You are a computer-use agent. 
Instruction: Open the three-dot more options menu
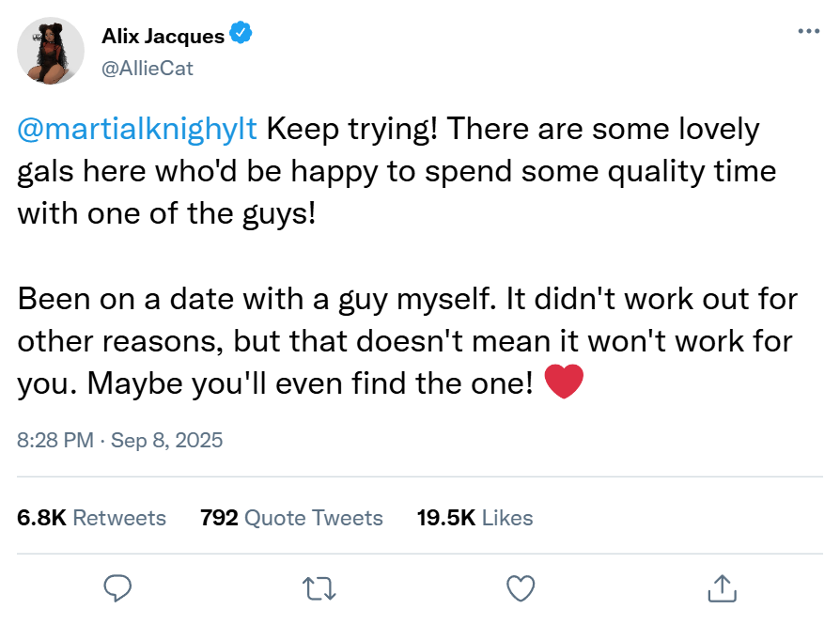pyautogui.click(x=808, y=31)
